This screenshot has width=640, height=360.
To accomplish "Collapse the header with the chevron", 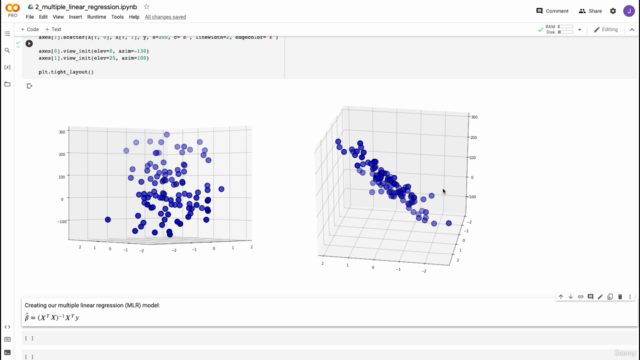I will click(632, 30).
